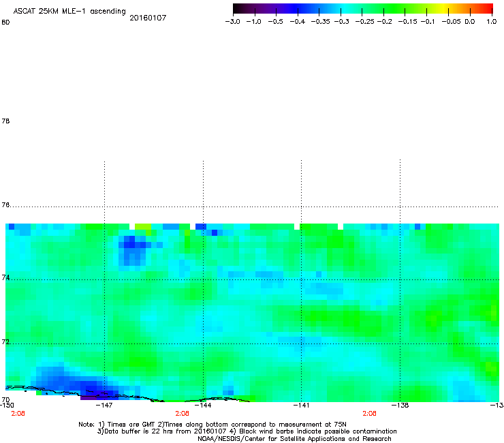Click the 'NOAA/NESDIS/Center for Satellite Applications' credit

click(x=294, y=439)
